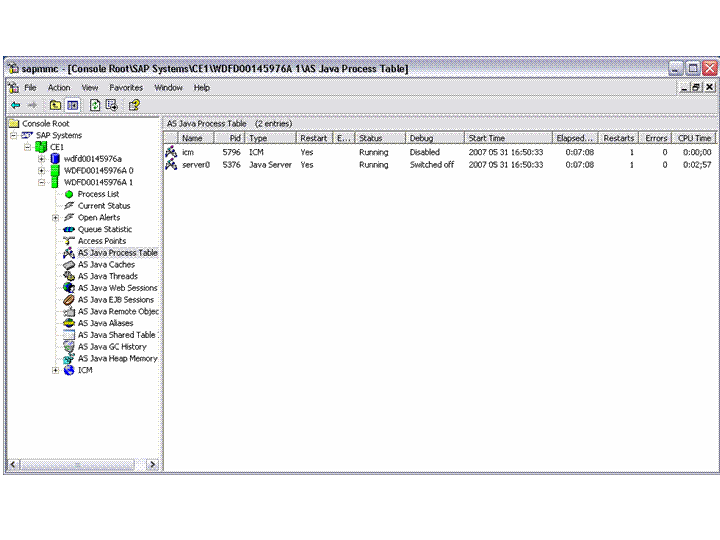720x540 pixels.
Task: Close the inner MDI child window
Action: 709,87
